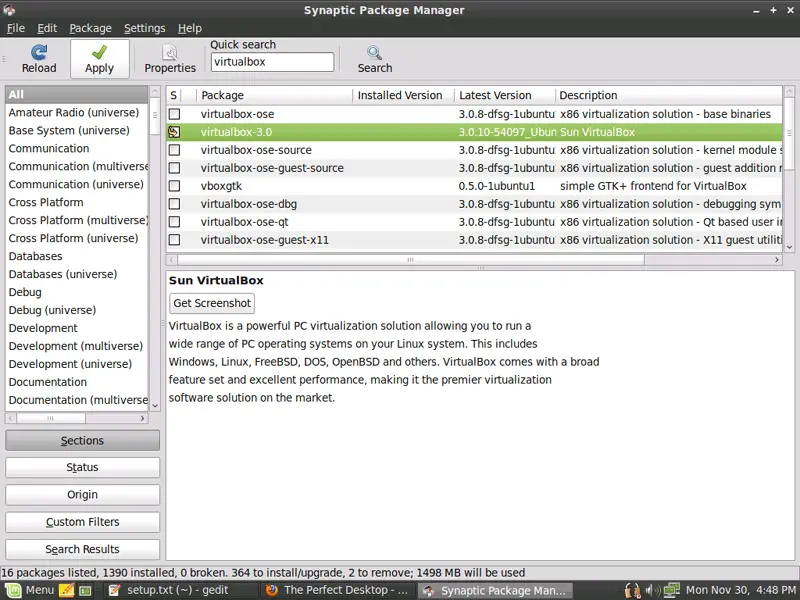
Task: Select the Development section
Action: tap(77, 328)
